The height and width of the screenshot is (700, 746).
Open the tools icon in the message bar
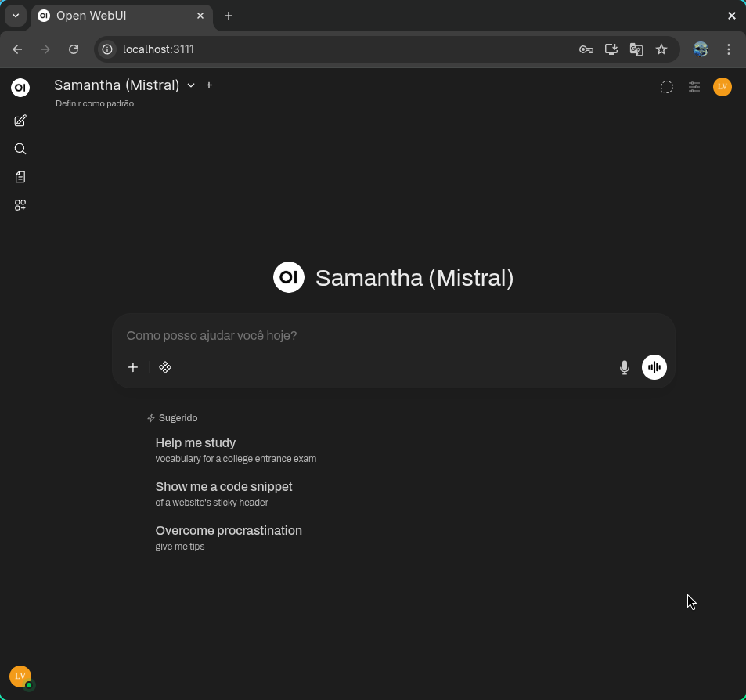click(165, 366)
